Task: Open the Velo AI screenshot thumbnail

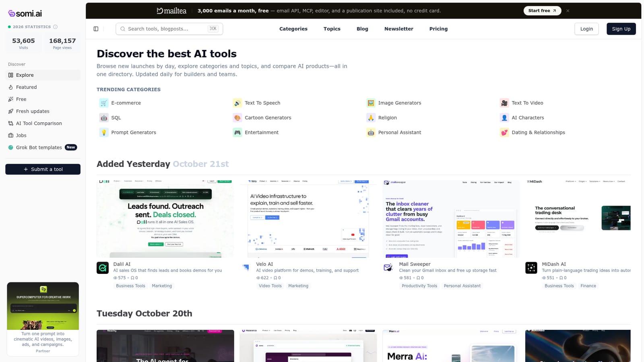Action: [x=308, y=218]
